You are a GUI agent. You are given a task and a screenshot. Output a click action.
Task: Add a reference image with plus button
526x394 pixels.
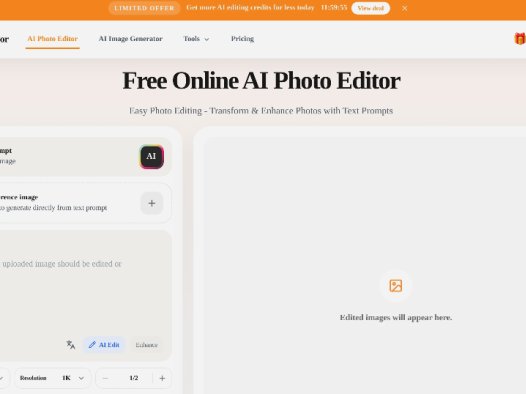(152, 203)
